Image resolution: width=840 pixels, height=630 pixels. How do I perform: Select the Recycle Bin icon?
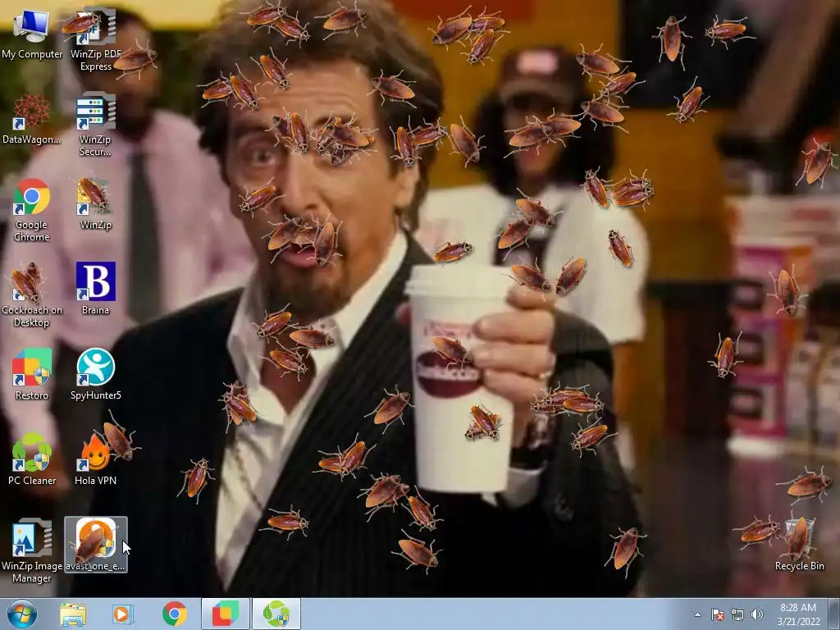tap(799, 545)
